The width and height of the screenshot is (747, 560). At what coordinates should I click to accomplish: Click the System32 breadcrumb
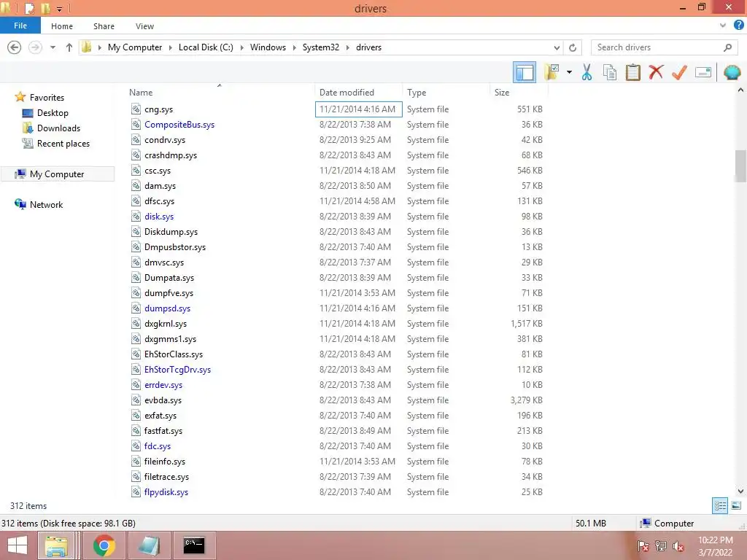pyautogui.click(x=321, y=47)
